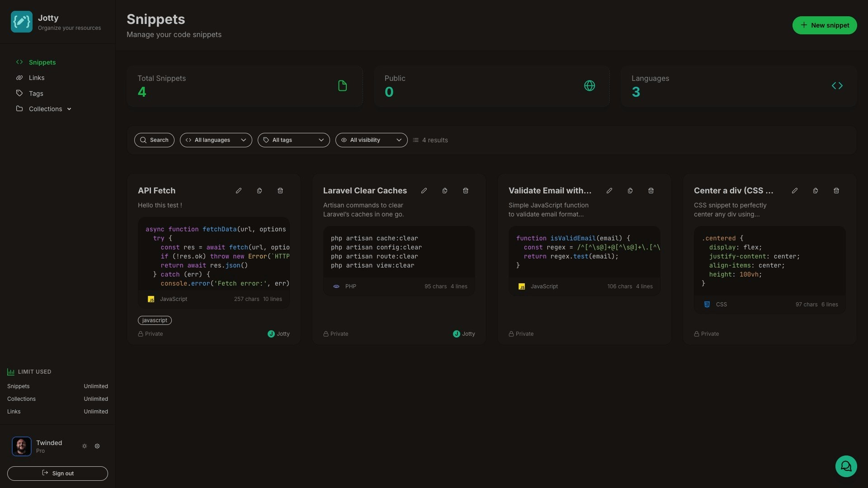868x488 pixels.
Task: Open the All languages dropdown
Action: coord(216,140)
